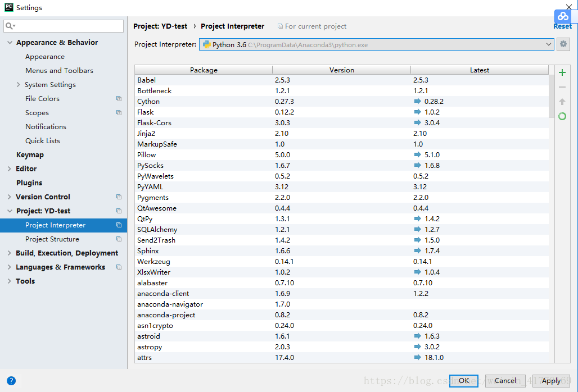Screen dimensions: 578x392
Task: Select the Jinja2 package row
Action: 342,133
